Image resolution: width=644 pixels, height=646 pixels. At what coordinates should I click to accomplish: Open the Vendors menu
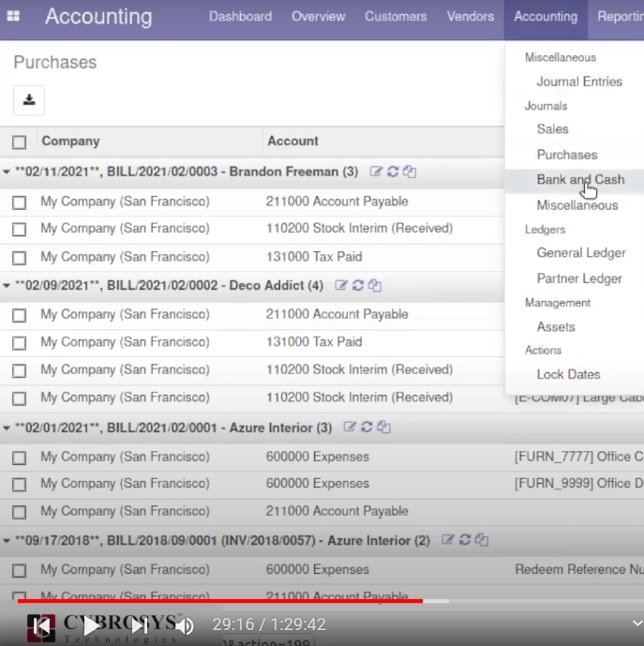[471, 17]
